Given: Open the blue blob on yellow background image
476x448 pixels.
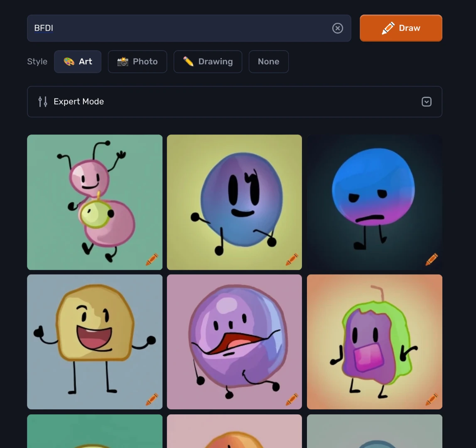Looking at the screenshot, I should pyautogui.click(x=234, y=202).
